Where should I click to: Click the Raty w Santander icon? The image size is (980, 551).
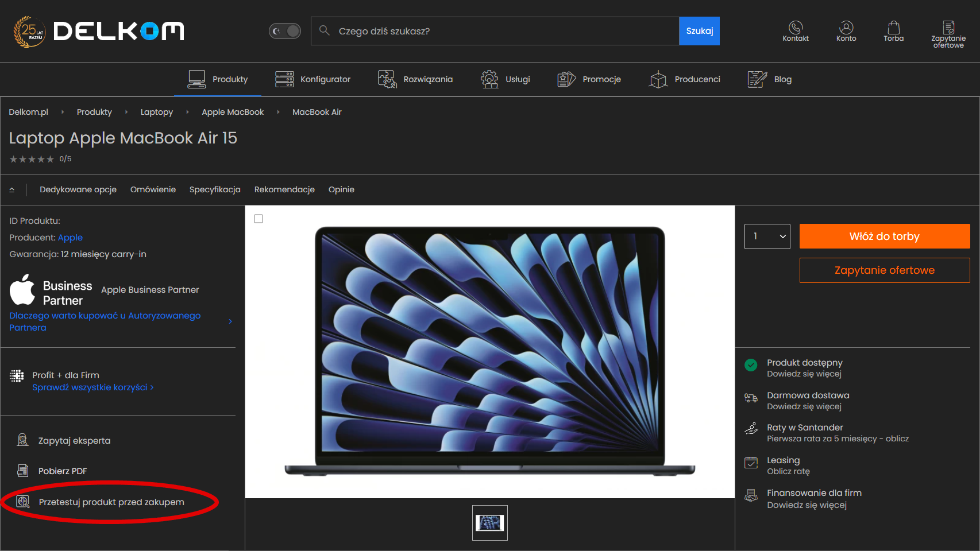[x=751, y=428]
